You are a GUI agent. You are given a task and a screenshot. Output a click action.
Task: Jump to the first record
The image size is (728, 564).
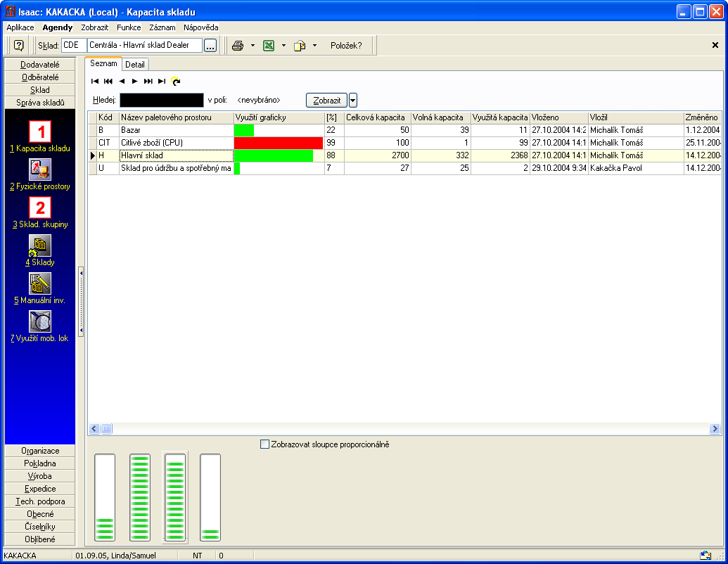click(x=95, y=82)
